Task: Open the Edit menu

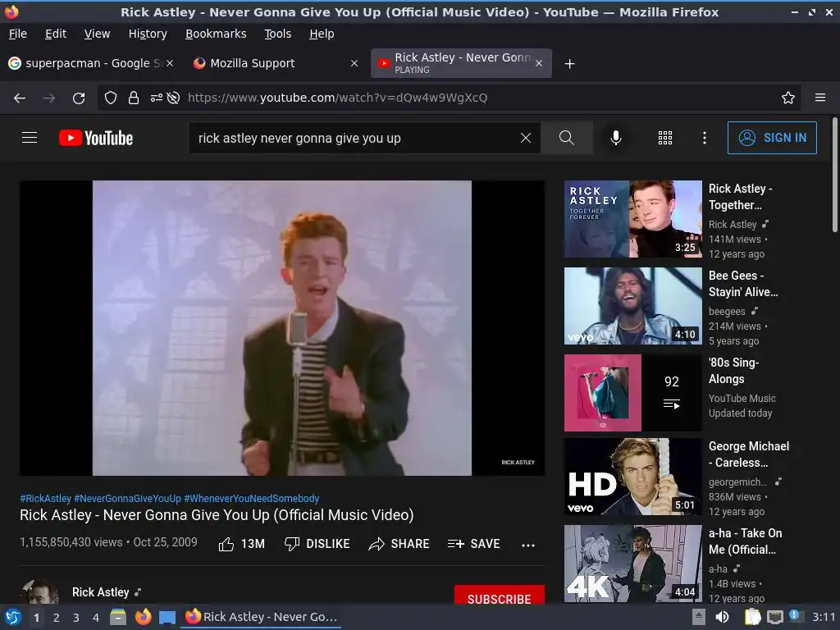Action: pyautogui.click(x=56, y=34)
